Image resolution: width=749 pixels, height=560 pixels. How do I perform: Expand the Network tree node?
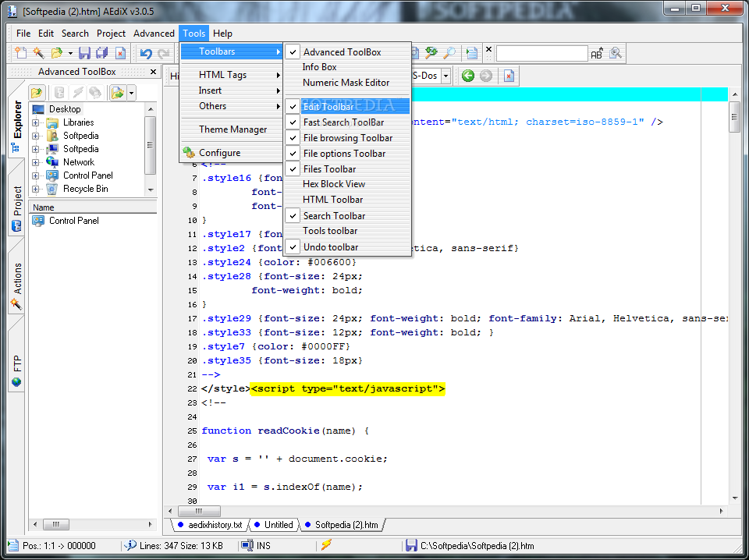tap(35, 162)
